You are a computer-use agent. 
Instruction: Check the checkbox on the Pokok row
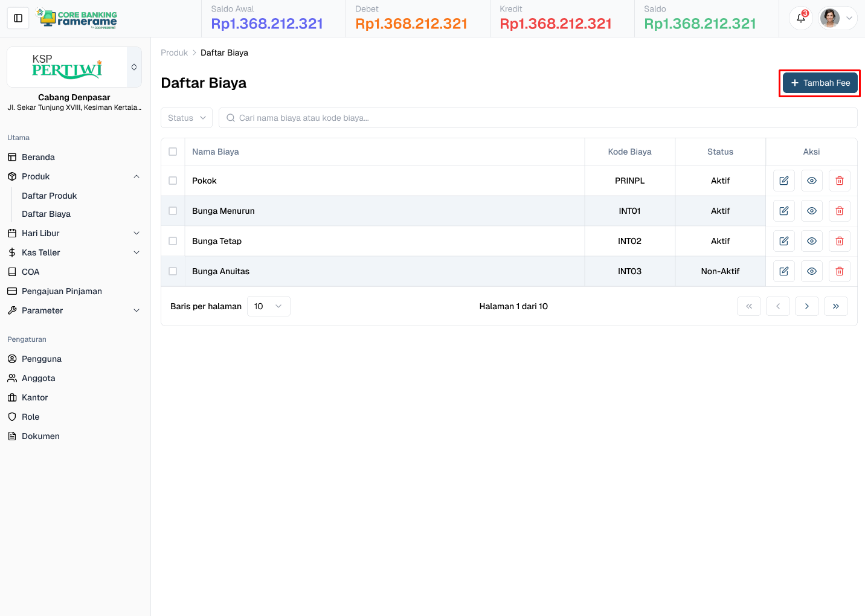coord(173,180)
